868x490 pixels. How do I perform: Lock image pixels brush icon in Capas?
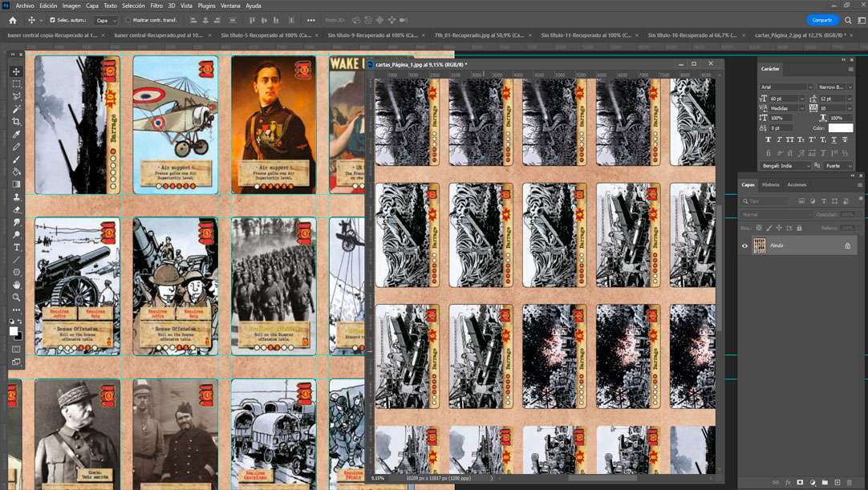coord(769,228)
